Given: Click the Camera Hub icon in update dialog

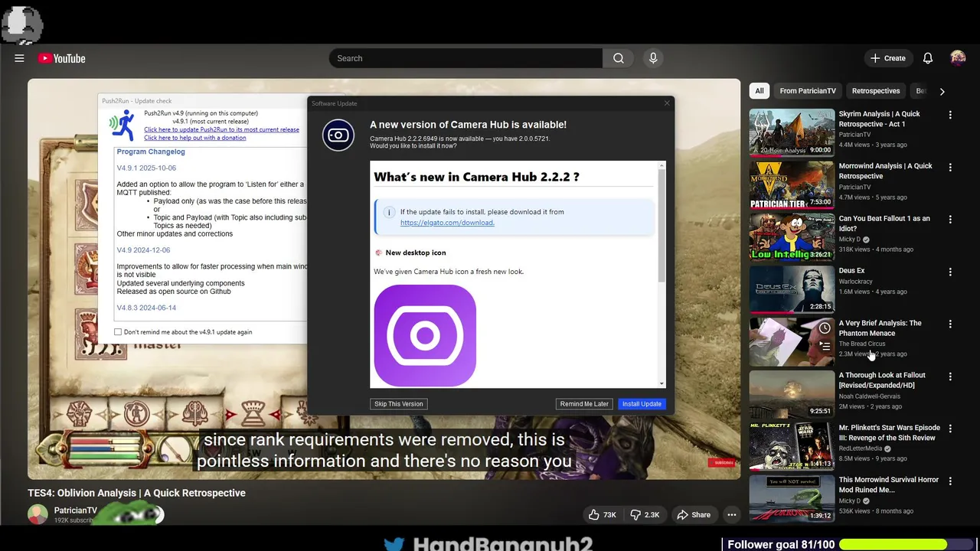Looking at the screenshot, I should click(338, 135).
